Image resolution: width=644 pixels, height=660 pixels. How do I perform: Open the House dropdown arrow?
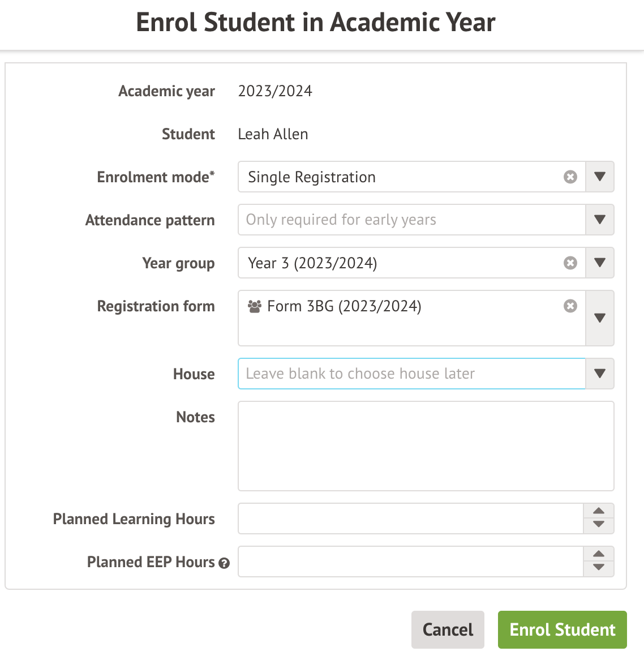(x=600, y=374)
